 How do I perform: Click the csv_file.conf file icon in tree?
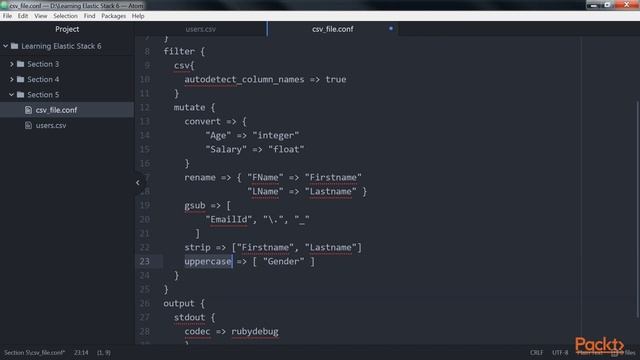click(28, 110)
